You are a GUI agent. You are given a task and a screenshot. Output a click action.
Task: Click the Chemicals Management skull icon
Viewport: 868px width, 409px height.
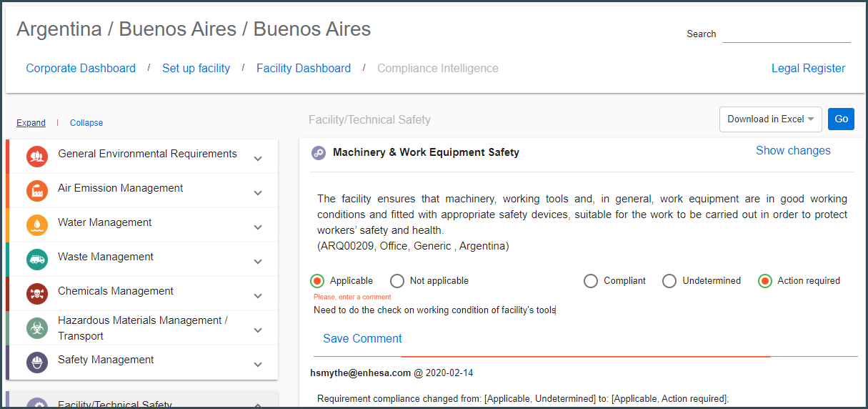37,294
